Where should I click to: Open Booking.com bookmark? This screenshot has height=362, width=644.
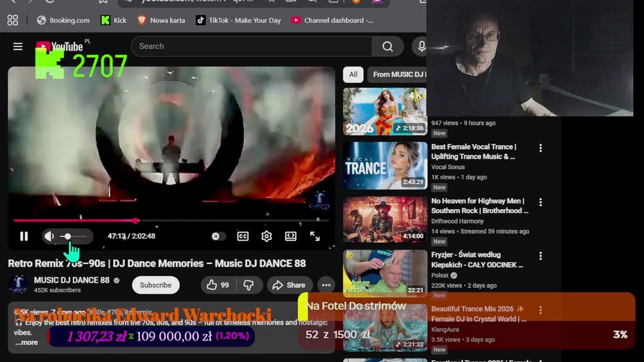[x=63, y=20]
